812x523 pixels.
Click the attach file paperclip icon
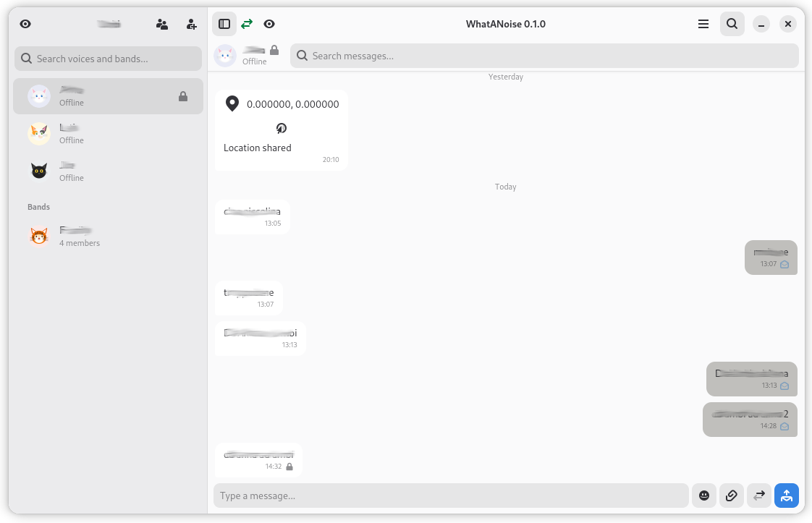click(x=731, y=496)
